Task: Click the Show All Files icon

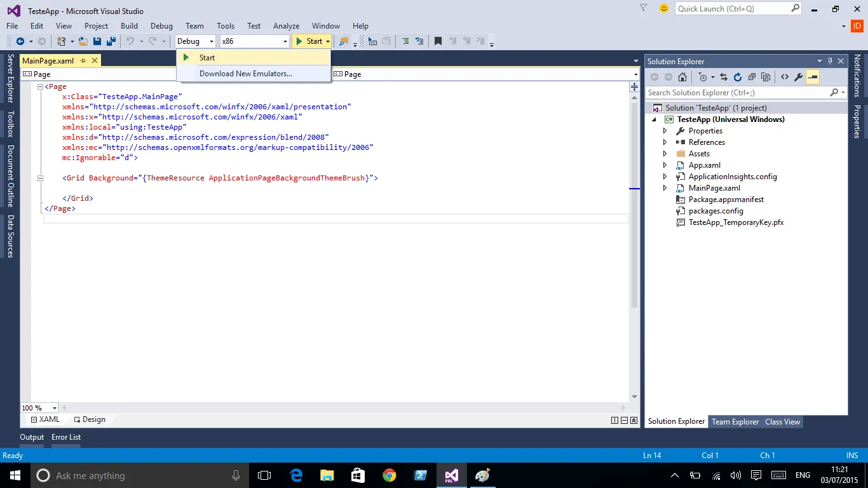Action: (766, 77)
